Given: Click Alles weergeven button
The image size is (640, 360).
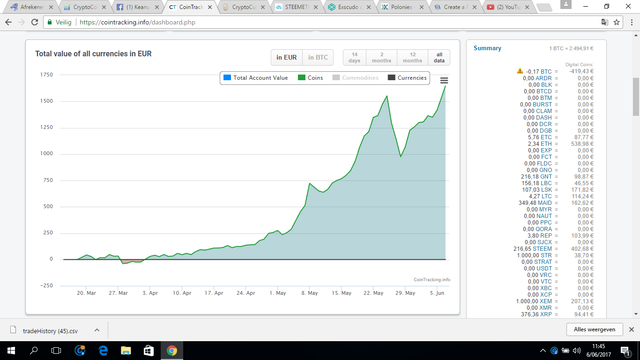Looking at the screenshot, I should [x=594, y=329].
